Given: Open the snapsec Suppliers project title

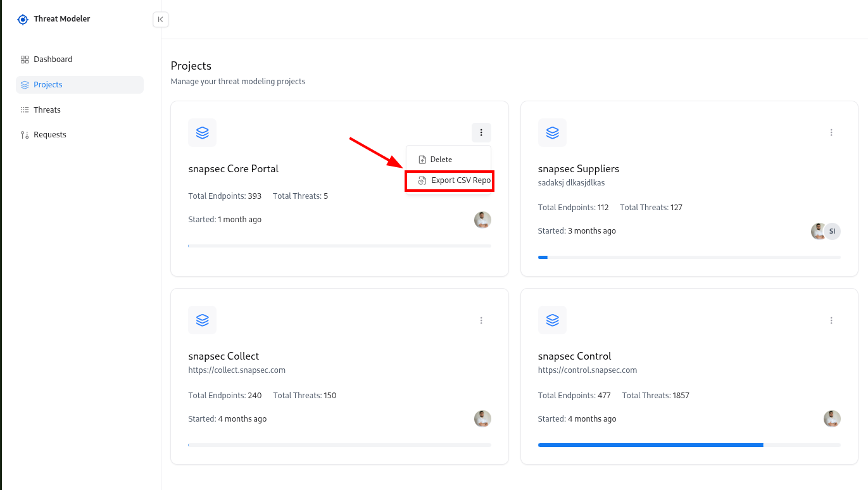Looking at the screenshot, I should coord(579,169).
